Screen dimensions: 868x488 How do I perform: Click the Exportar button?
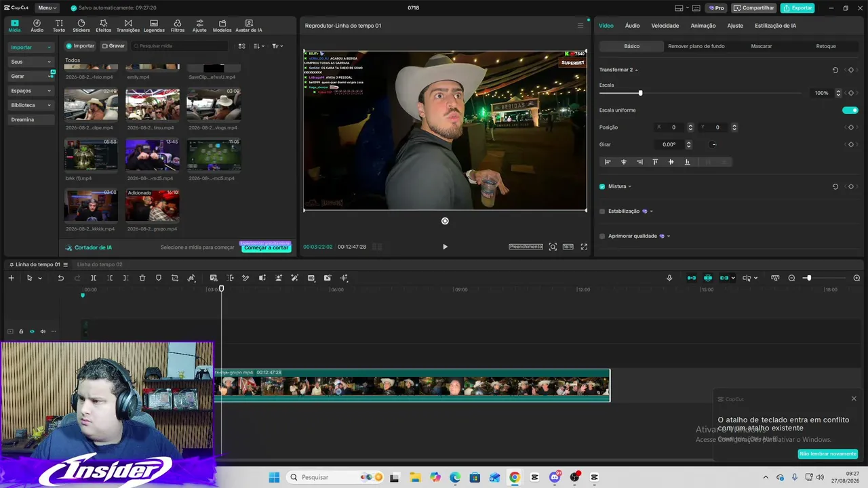[797, 8]
